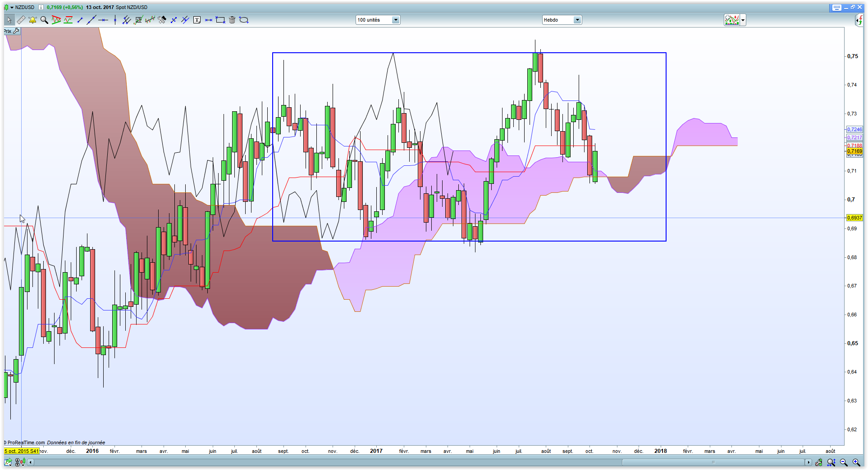Open the drawing tools settings icon
Screen dimensions: 868x470
click(162, 20)
